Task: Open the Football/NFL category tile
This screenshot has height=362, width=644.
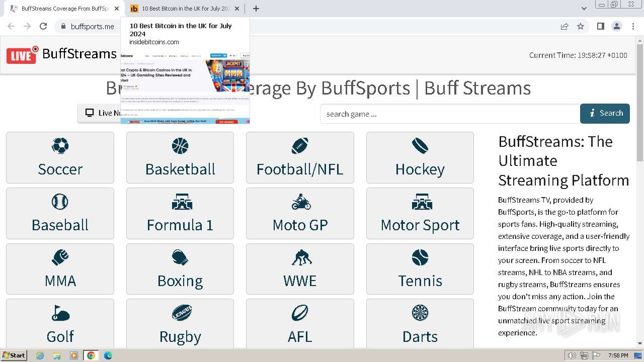Action: click(x=300, y=157)
